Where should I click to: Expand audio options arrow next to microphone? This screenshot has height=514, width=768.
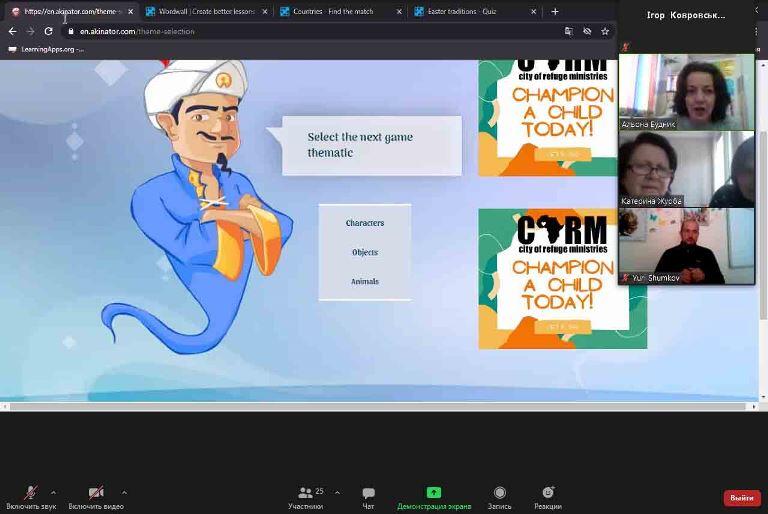click(53, 492)
